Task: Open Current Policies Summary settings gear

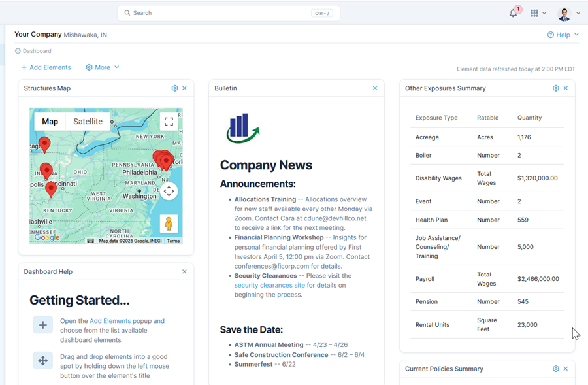Action: [x=556, y=369]
